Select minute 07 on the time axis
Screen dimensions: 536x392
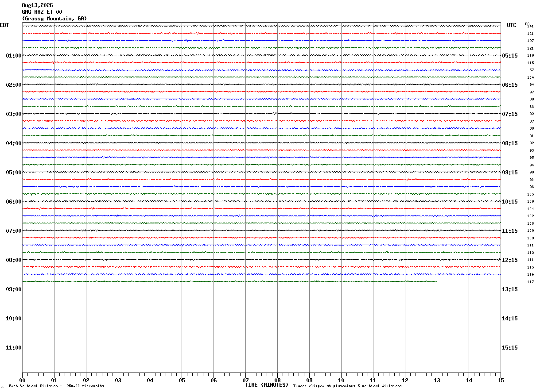pyautogui.click(x=245, y=380)
